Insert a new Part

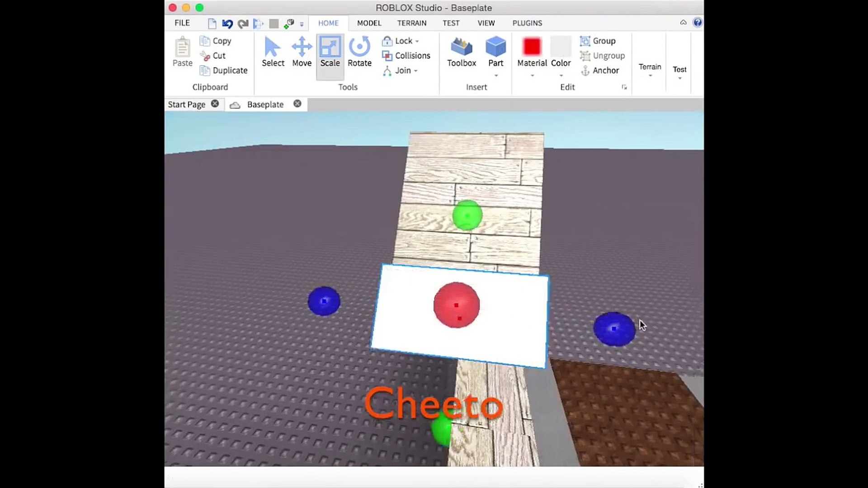pos(495,48)
